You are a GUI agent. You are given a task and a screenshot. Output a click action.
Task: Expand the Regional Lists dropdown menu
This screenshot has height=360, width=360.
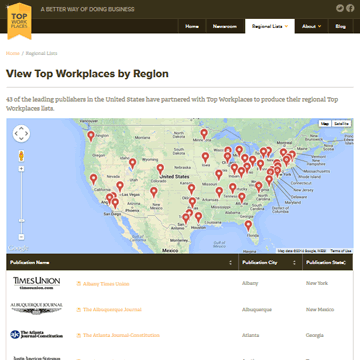tap(270, 26)
